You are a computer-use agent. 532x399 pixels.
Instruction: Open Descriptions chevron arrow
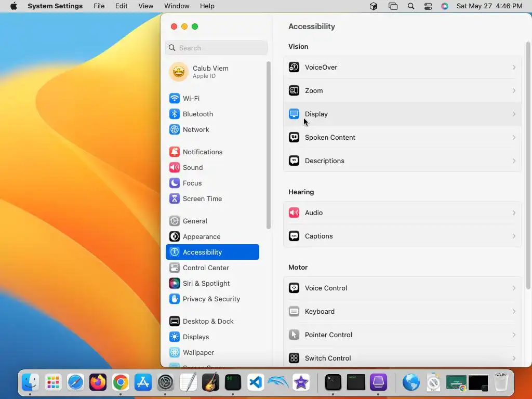tap(514, 161)
